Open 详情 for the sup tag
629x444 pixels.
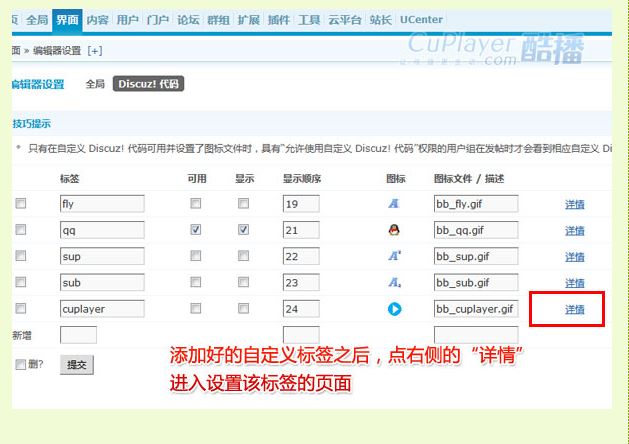[574, 257]
